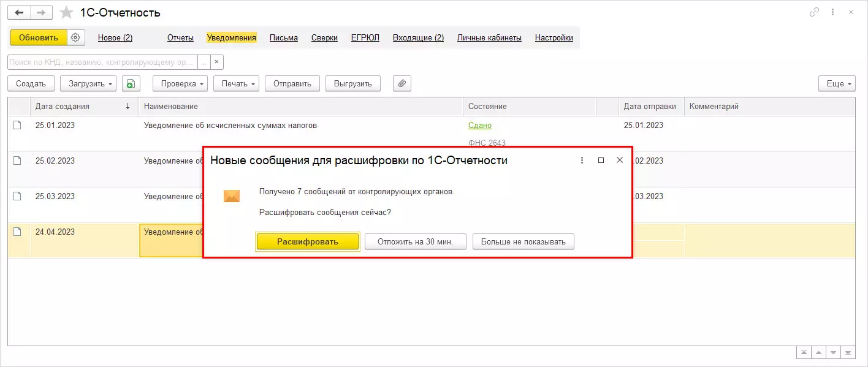Focus the search field by КНД or name
The width and height of the screenshot is (868, 367).
102,62
